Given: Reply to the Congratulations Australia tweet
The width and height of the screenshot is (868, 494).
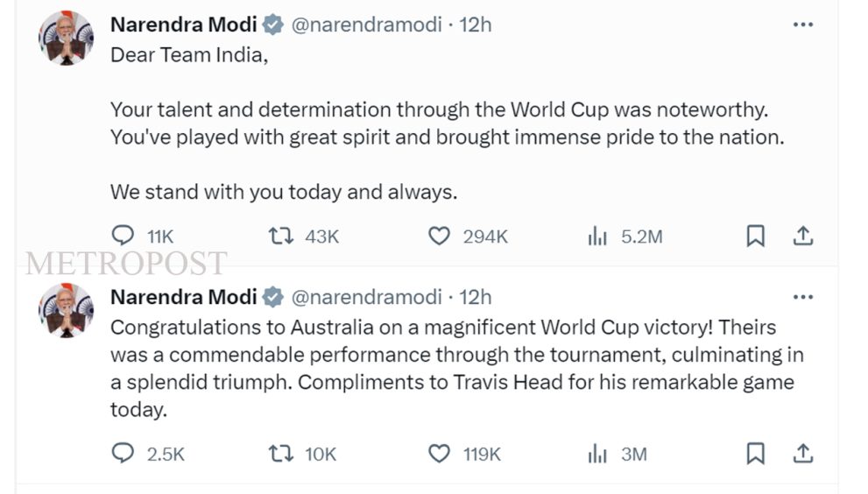Looking at the screenshot, I should [124, 453].
